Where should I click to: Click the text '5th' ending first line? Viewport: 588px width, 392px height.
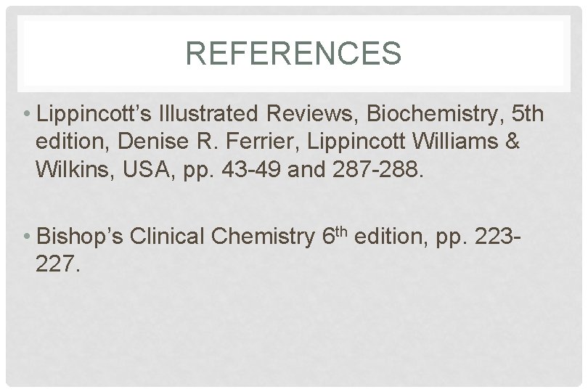click(528, 113)
